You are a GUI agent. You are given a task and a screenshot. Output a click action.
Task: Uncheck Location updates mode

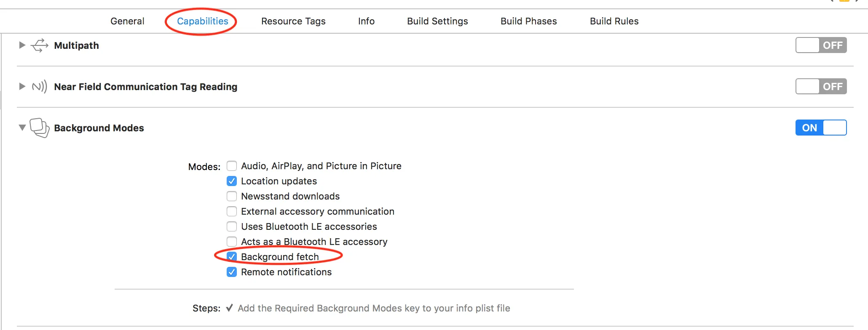[232, 181]
